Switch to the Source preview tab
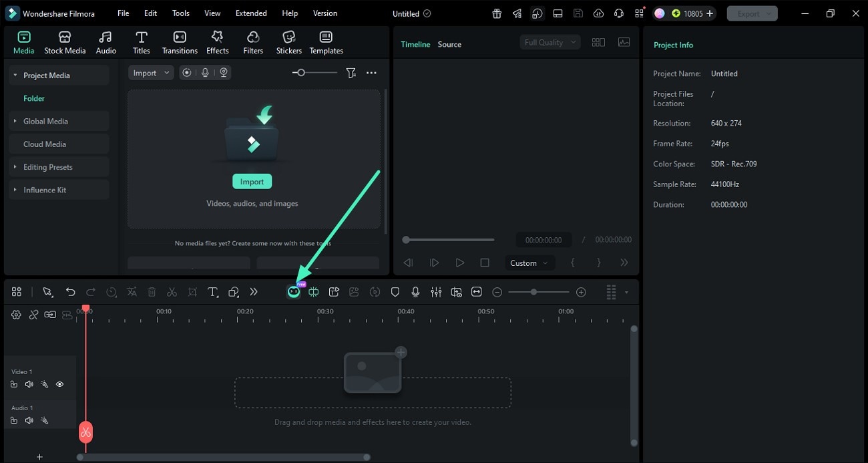The height and width of the screenshot is (463, 868). pyautogui.click(x=449, y=44)
